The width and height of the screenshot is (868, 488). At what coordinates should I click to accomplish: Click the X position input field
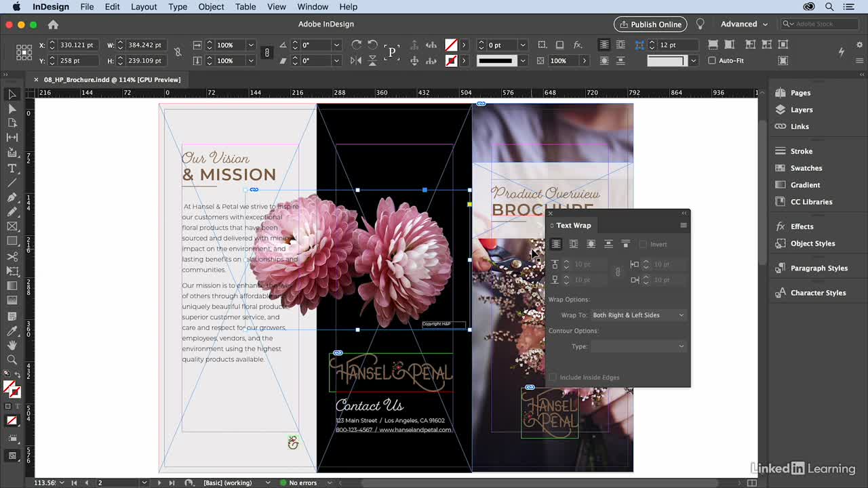(x=77, y=45)
